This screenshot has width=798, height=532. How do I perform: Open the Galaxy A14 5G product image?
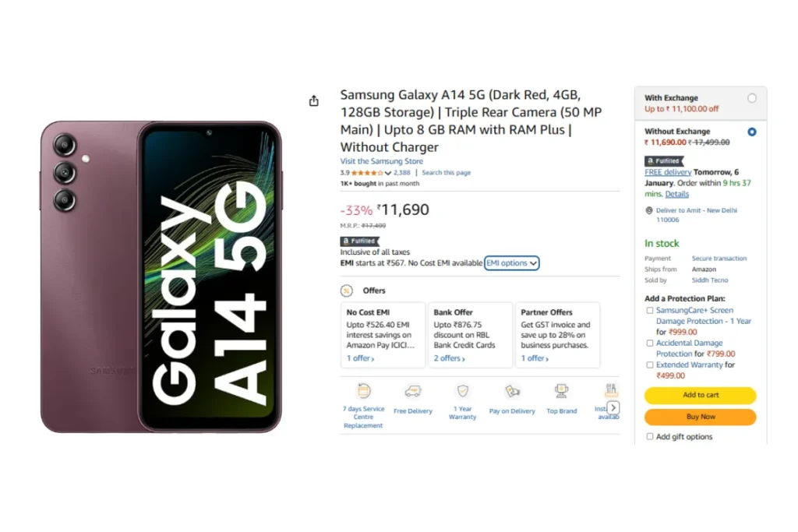161,277
